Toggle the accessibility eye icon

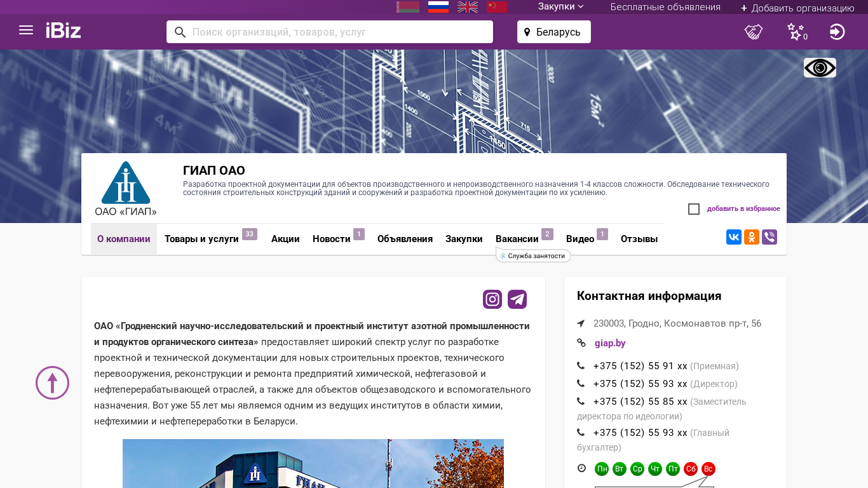tap(820, 68)
